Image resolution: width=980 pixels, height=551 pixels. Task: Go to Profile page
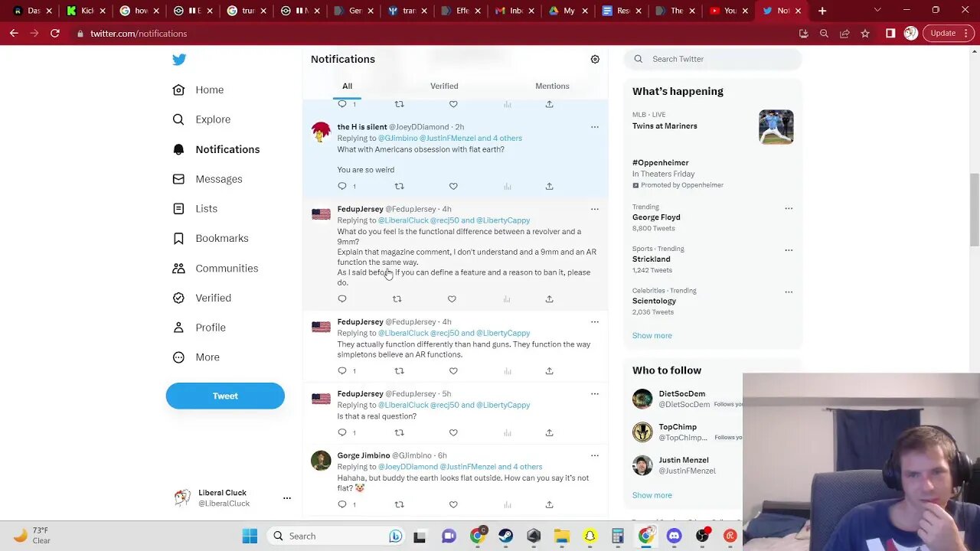[199, 328]
